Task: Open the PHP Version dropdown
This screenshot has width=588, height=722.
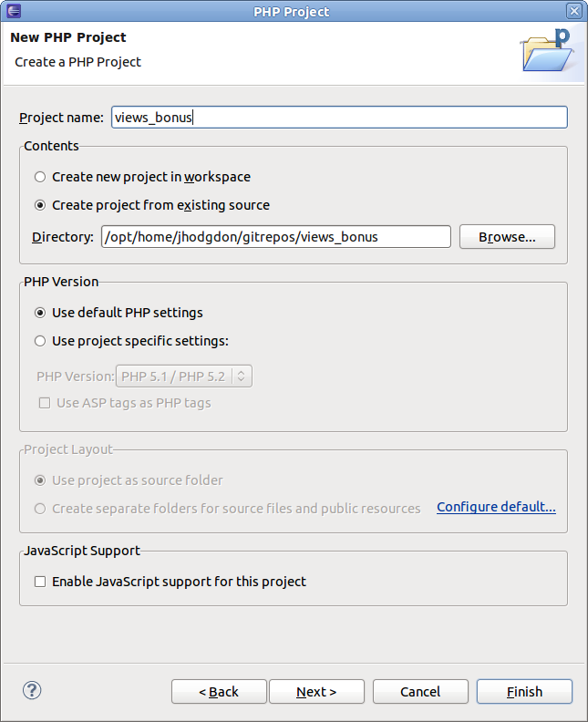Action: coord(184,376)
